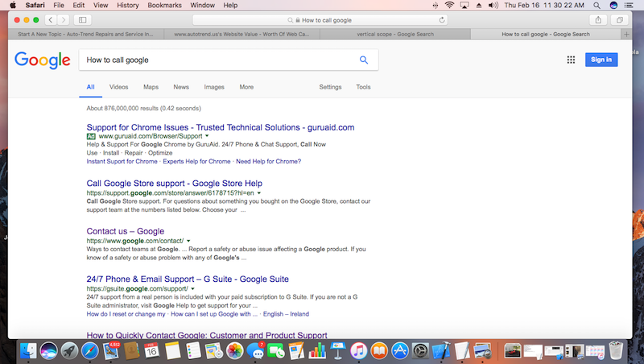Open Trash in the Dock
The width and height of the screenshot is (644, 364).
pyautogui.click(x=616, y=351)
